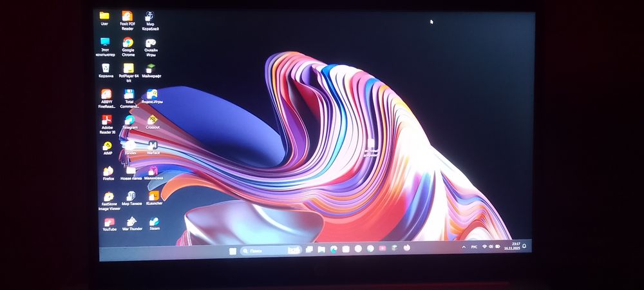Open the Windows Start menu
Viewport: 644px width, 290px height.
click(232, 251)
